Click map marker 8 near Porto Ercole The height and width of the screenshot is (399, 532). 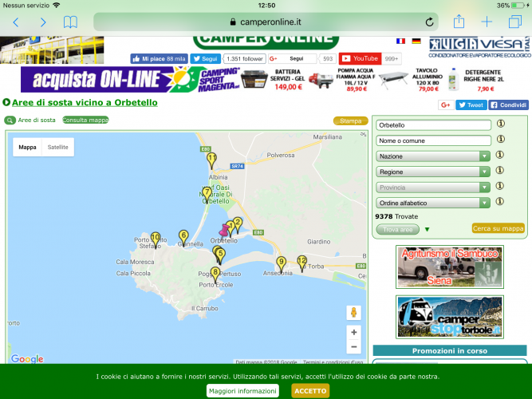215,275
